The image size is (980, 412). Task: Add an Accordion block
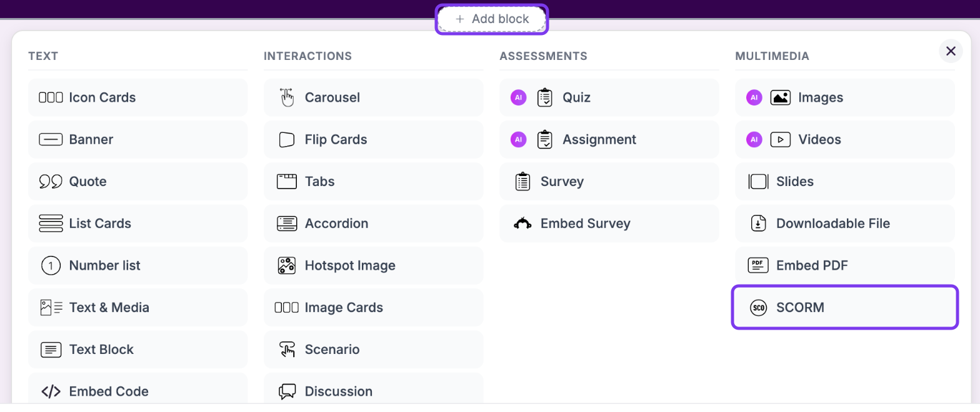click(x=374, y=223)
